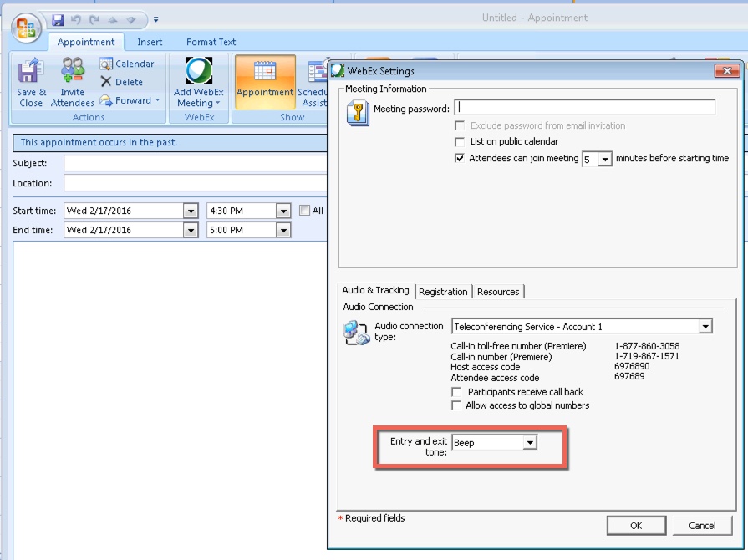Click the Redo arrow in quick access toolbar
The width and height of the screenshot is (748, 560).
(x=94, y=19)
